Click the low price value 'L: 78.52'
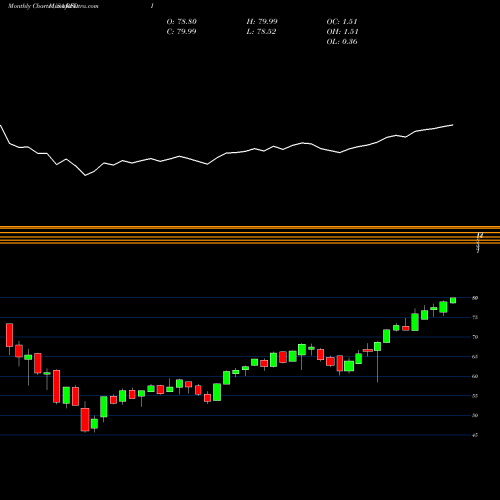 click(x=261, y=32)
